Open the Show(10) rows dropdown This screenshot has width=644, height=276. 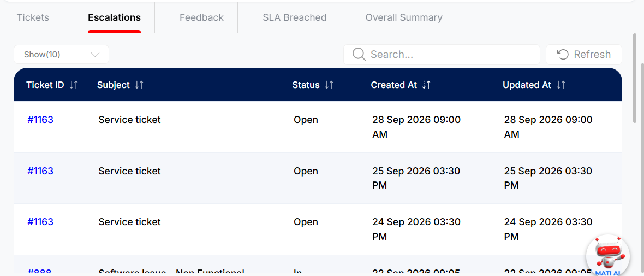point(61,55)
